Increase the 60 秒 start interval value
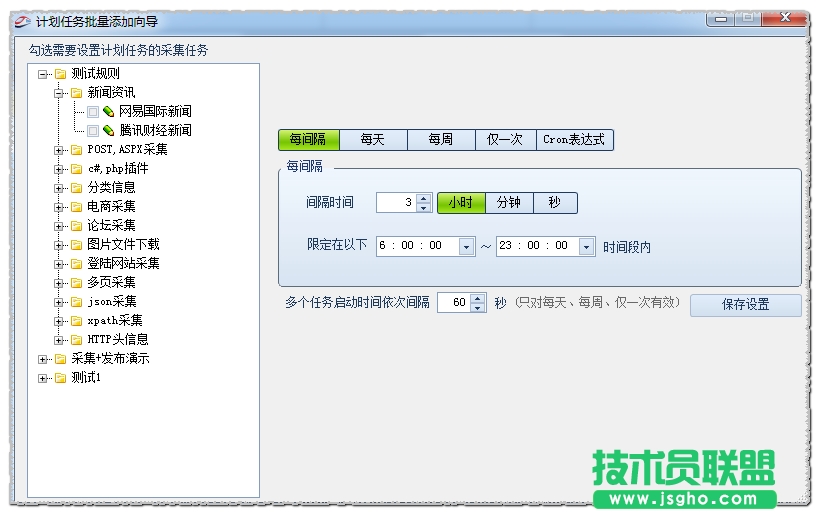This screenshot has height=515, width=820. pos(477,298)
